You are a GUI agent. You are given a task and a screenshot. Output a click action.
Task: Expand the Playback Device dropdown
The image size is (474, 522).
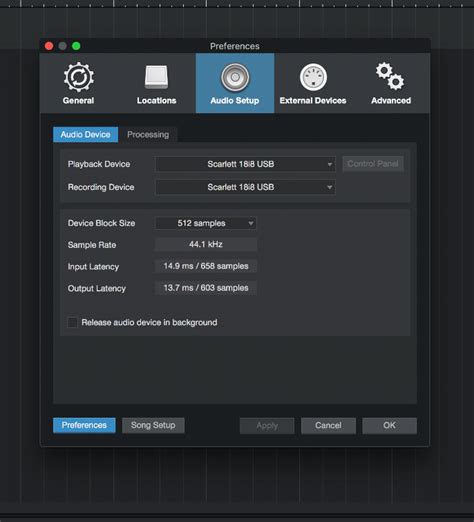[x=245, y=164]
